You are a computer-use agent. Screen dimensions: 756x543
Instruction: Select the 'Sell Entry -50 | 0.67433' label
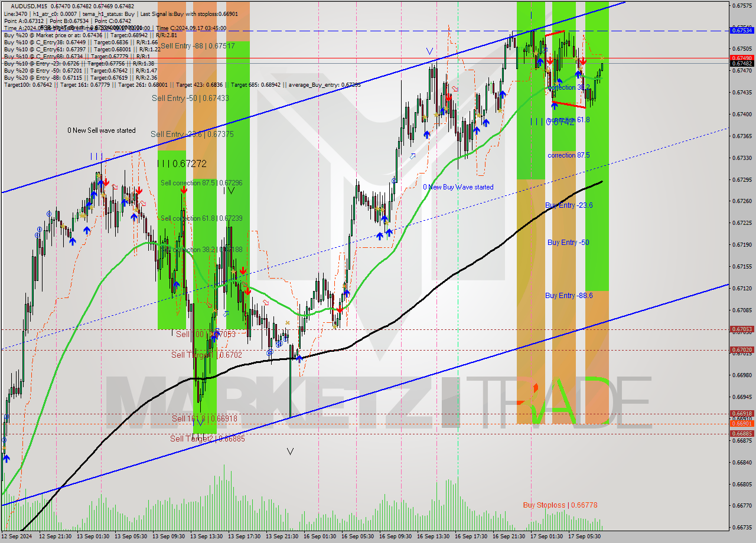point(190,98)
